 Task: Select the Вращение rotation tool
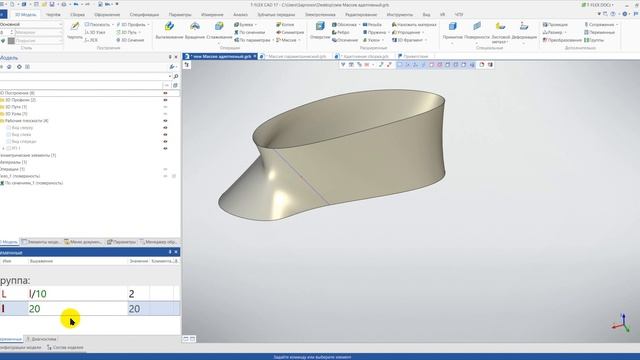click(x=195, y=31)
